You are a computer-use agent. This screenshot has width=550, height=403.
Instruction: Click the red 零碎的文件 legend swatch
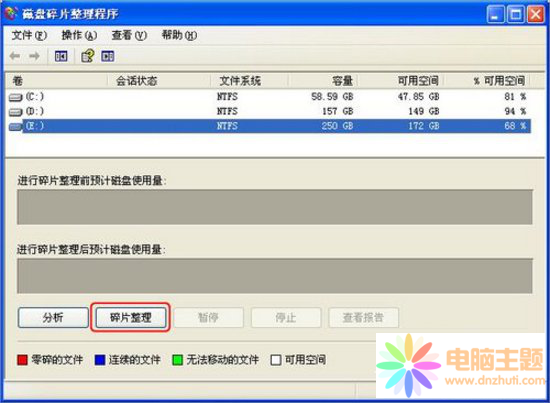[22, 360]
